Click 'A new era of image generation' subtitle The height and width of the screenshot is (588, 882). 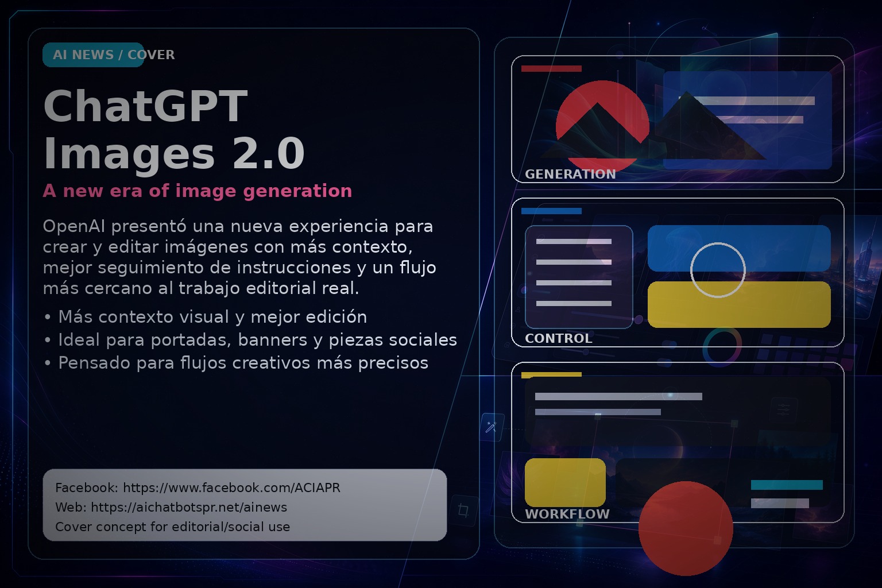[198, 191]
